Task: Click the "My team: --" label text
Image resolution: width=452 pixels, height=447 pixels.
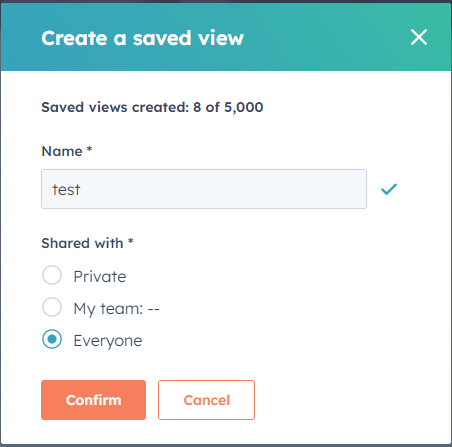Action: coord(116,309)
